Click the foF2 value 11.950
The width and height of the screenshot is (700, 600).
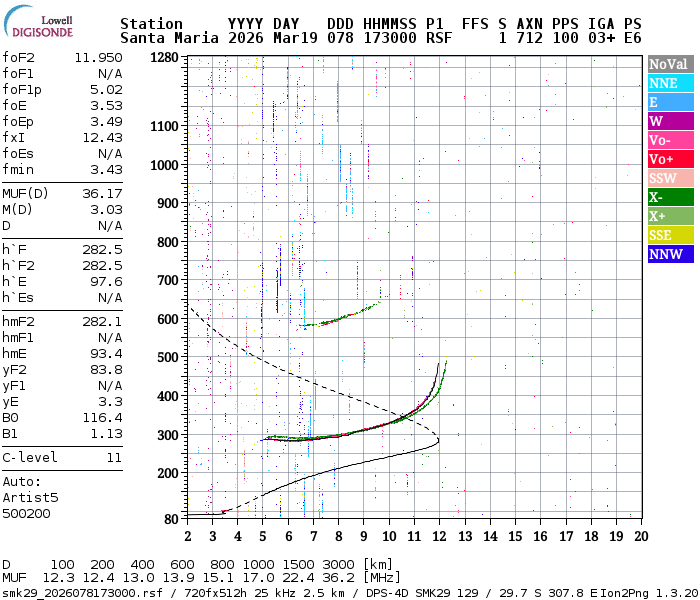click(x=98, y=58)
